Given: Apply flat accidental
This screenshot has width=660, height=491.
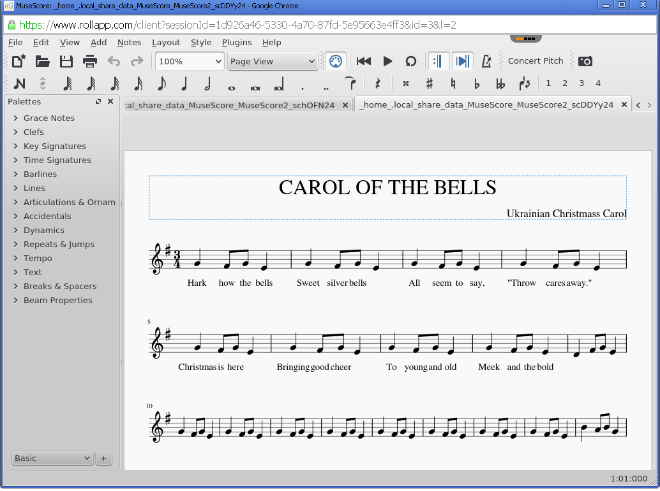Looking at the screenshot, I should pos(476,84).
